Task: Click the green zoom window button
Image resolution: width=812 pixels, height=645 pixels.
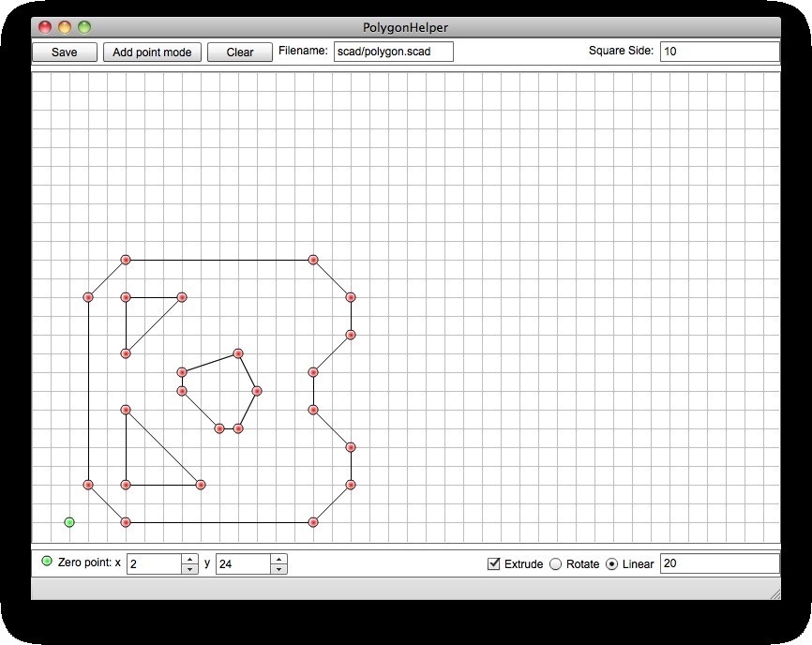Action: click(83, 27)
